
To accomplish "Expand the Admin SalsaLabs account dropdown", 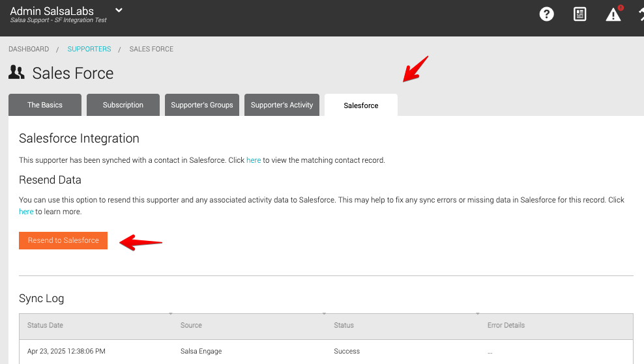I will 119,10.
